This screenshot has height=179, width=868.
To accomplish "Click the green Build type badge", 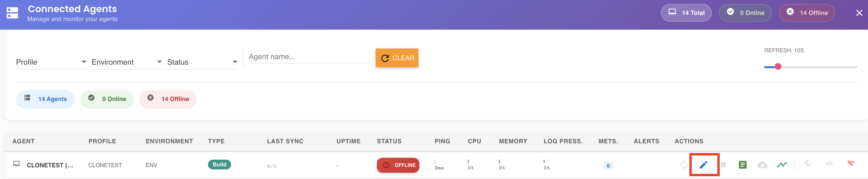I will pyautogui.click(x=219, y=165).
